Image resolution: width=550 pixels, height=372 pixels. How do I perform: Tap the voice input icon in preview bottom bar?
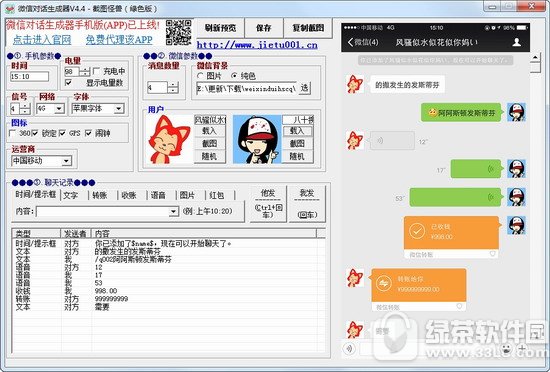(349, 349)
